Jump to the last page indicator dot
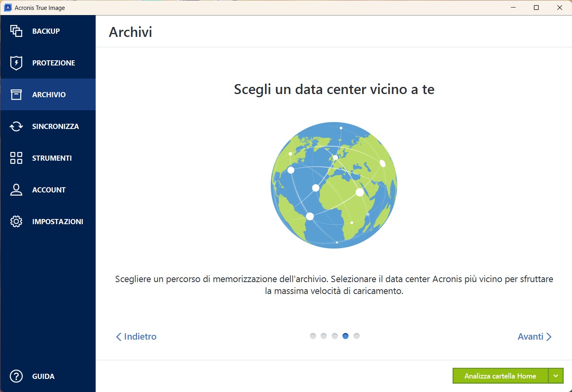572x392 pixels. point(357,336)
